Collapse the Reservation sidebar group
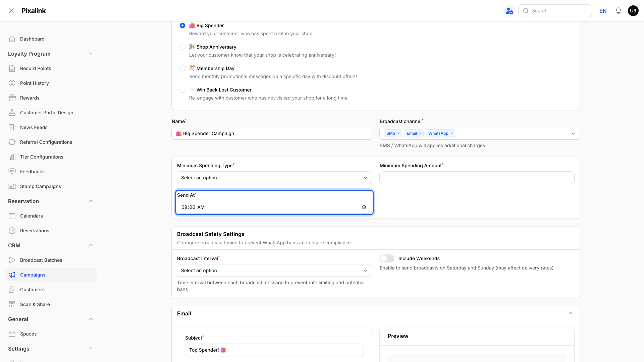This screenshot has height=362, width=644. tap(91, 201)
